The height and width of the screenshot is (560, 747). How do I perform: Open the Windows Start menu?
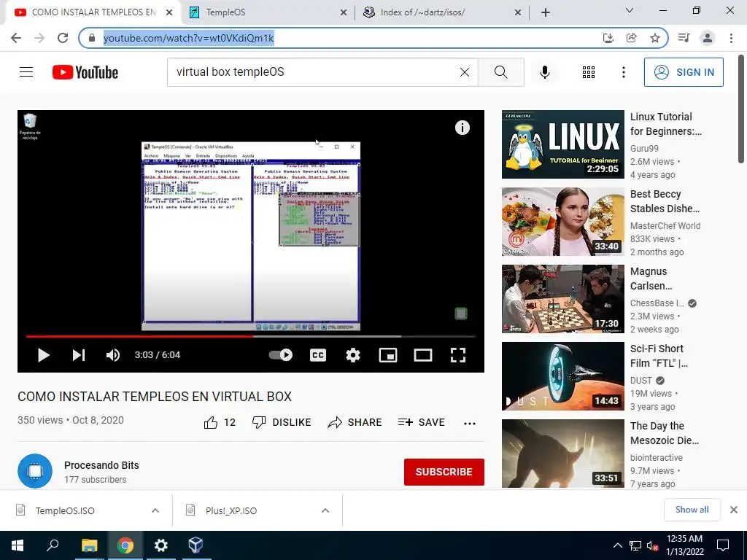pos(18,545)
